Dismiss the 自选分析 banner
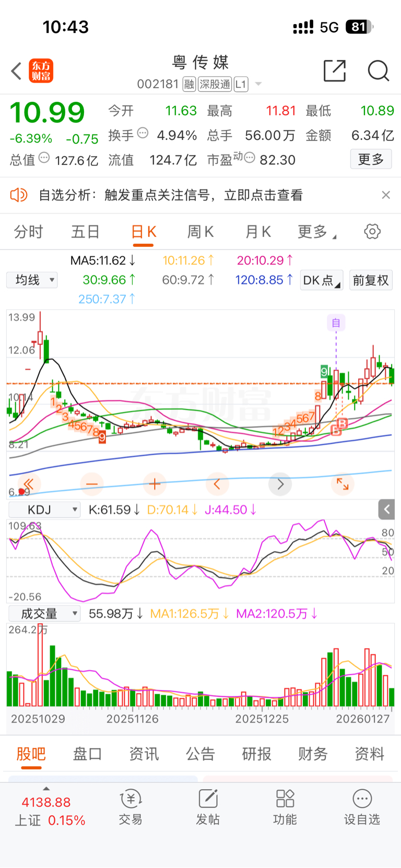 386,195
